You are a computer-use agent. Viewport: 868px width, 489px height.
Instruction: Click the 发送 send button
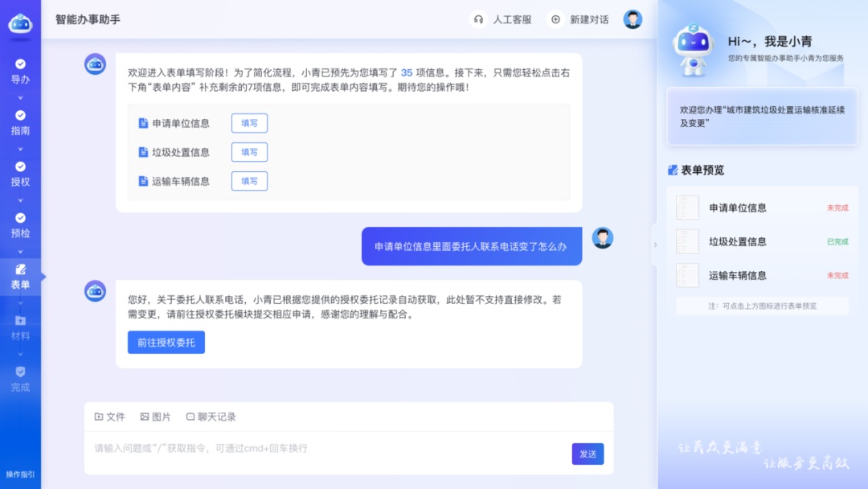click(x=588, y=454)
